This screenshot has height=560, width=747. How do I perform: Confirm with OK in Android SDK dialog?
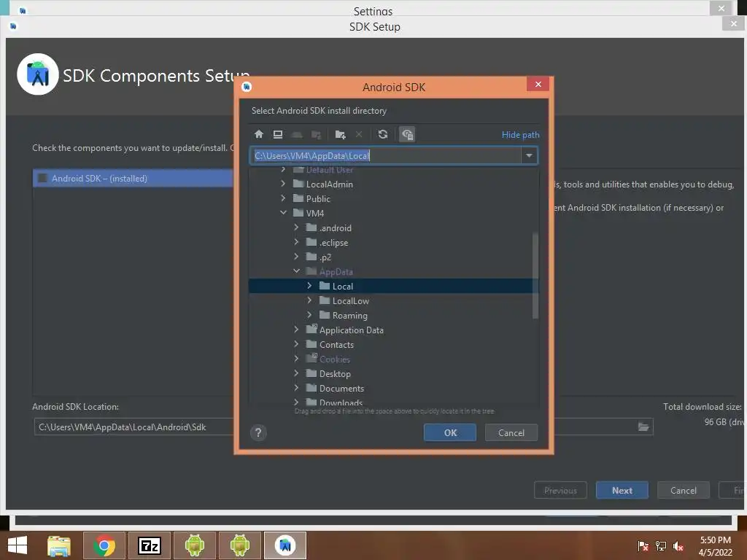pos(450,432)
